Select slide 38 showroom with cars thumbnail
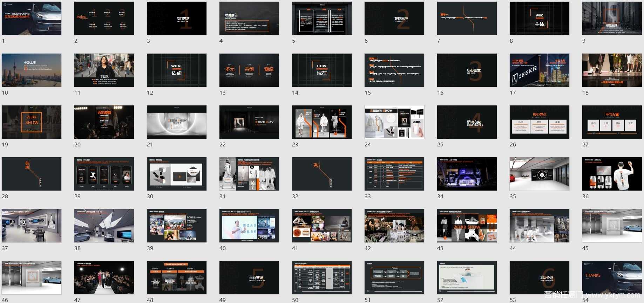The image size is (644, 303). coord(104,226)
